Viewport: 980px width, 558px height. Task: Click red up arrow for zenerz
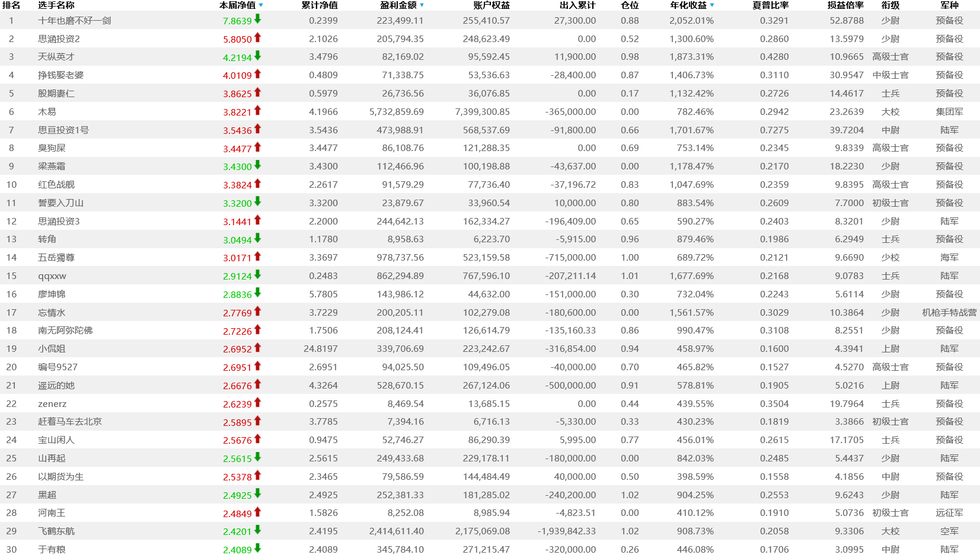tap(258, 402)
